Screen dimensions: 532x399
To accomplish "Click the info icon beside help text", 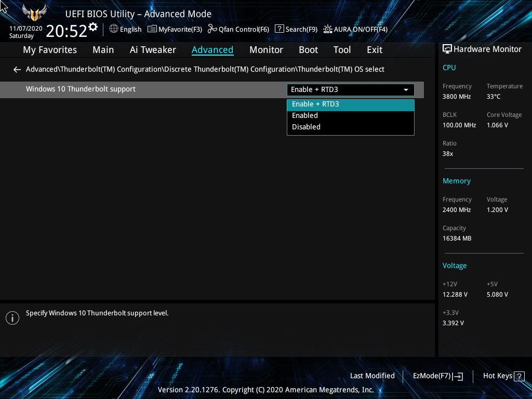I will tap(12, 318).
